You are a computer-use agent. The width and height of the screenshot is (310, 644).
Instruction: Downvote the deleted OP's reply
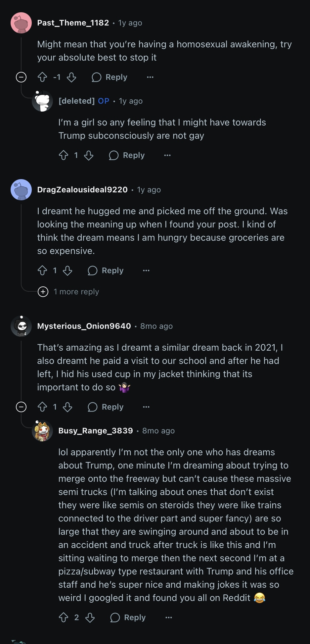tap(89, 155)
